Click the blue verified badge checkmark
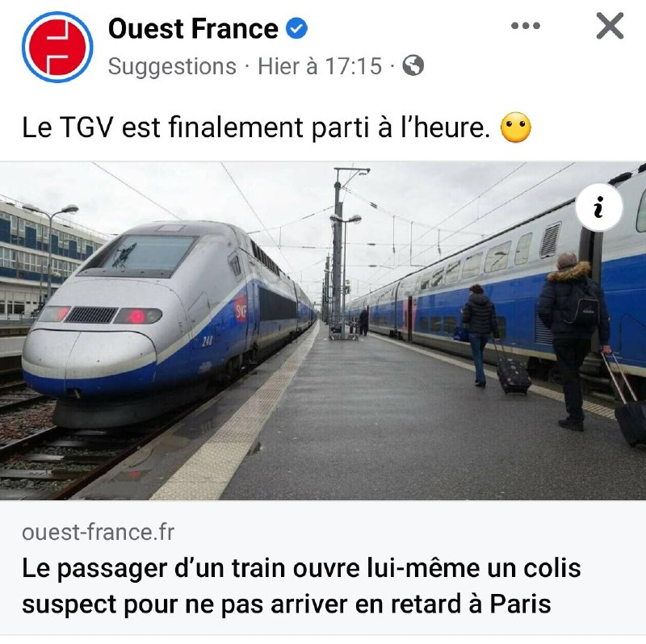The image size is (646, 644). pos(296,28)
